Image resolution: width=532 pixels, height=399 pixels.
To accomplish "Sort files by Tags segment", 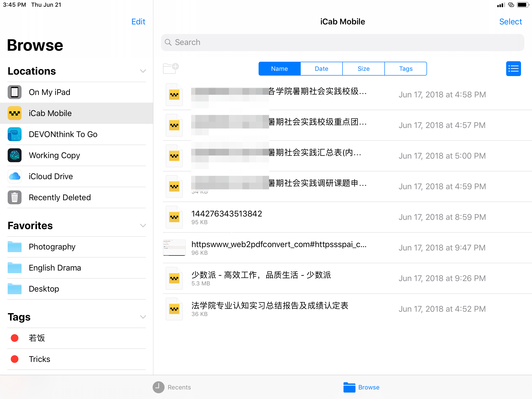I will (405, 69).
